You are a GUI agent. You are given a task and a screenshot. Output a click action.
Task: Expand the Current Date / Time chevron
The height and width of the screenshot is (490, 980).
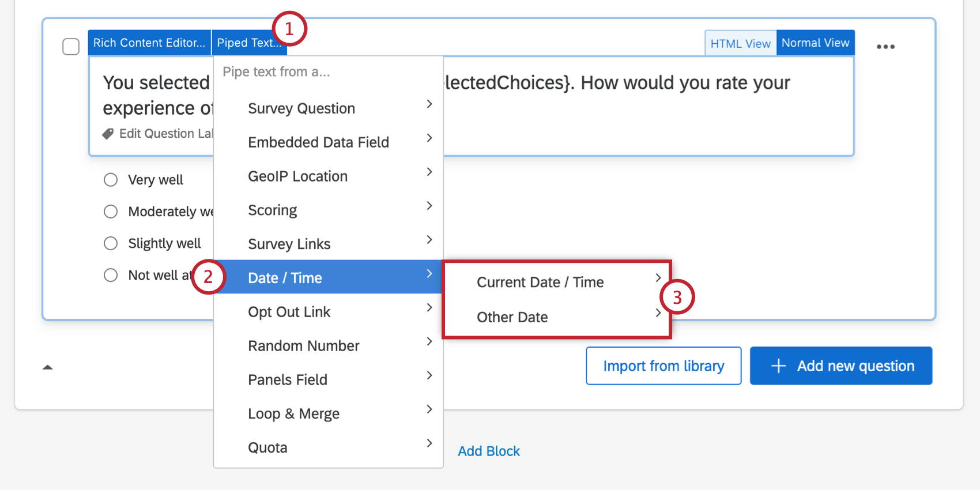(658, 278)
